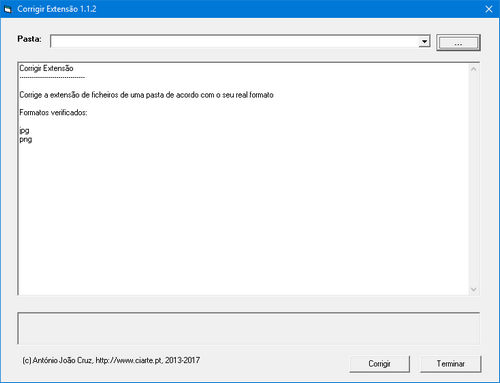This screenshot has height=383, width=500.
Task: Click inside the Pasta path input field
Action: tap(235, 42)
